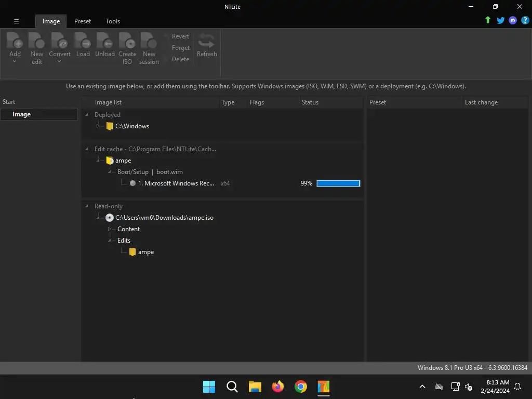The height and width of the screenshot is (399, 532).
Task: Click the gray circle icon beside Microsoft Windows Rec...
Action: (x=132, y=183)
